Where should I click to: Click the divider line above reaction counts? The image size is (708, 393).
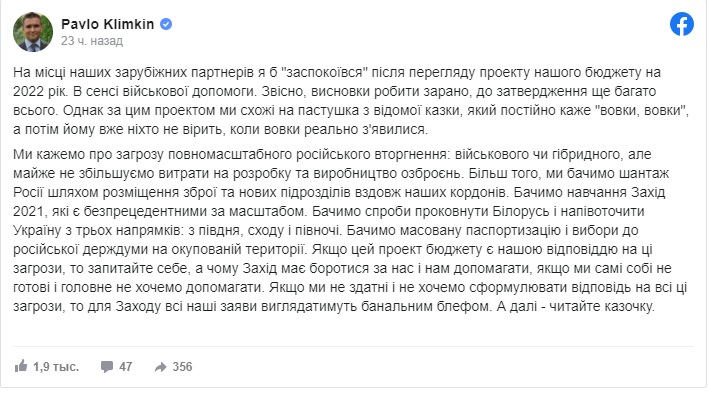353,347
